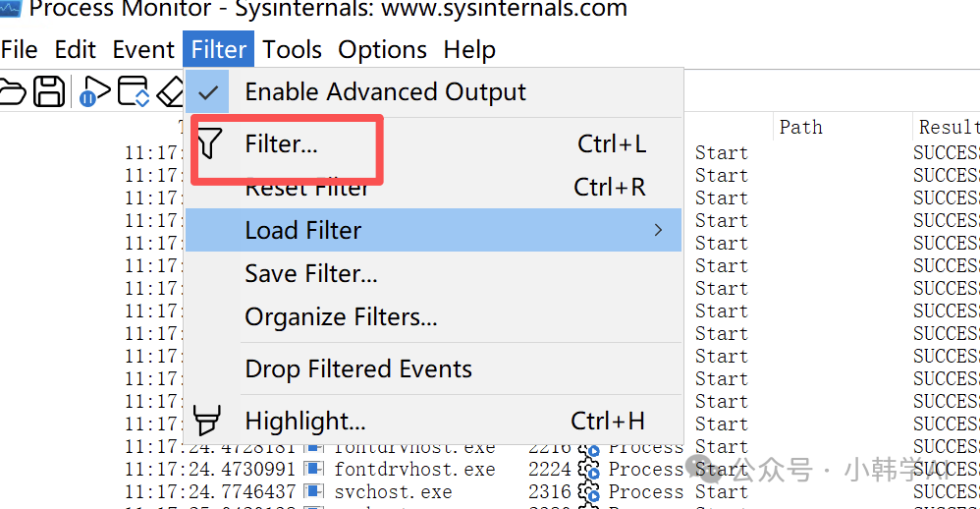Click the Open folder toolbar icon
Viewport: 980px width, 509px height.
click(x=10, y=92)
